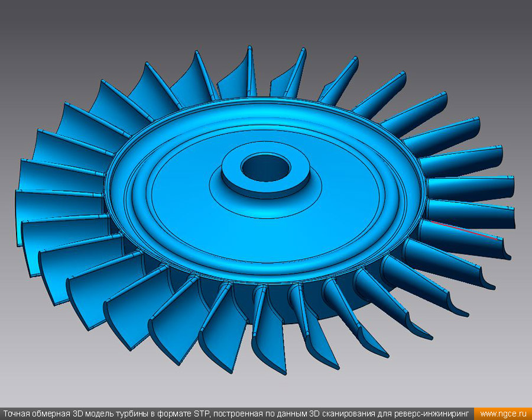
Task: Open the www.ngce.ru website link
Action: coord(502,414)
